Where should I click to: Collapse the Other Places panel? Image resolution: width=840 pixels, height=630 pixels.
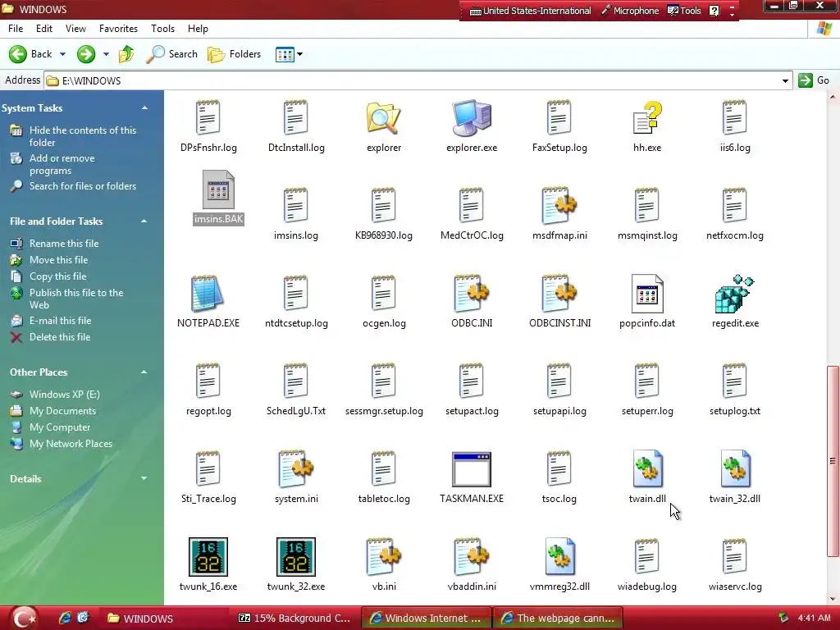144,372
